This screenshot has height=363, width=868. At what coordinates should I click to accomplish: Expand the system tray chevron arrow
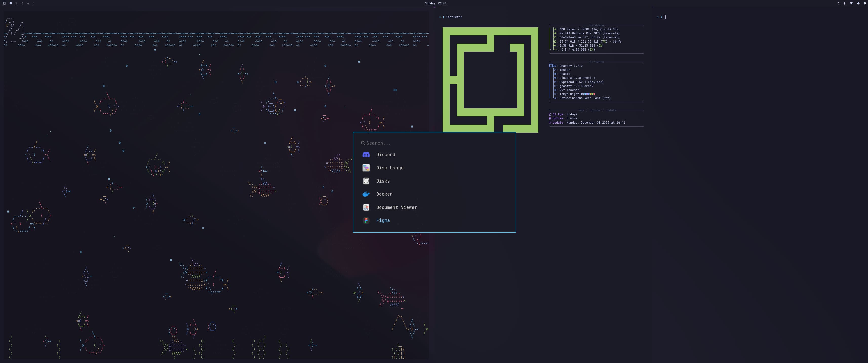point(838,3)
